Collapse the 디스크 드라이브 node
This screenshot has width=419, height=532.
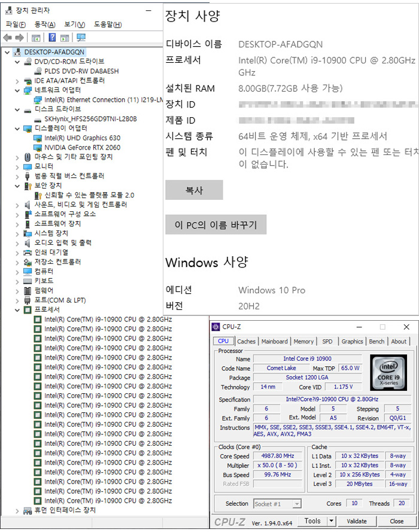pos(17,110)
